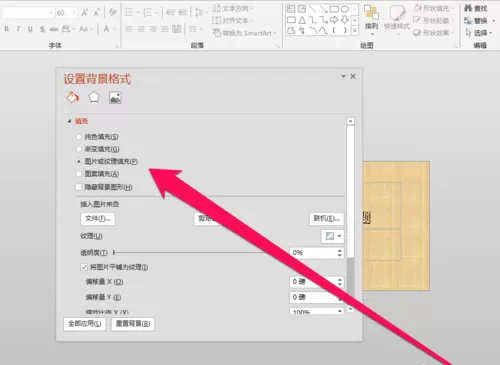
Task: Select the right arrow shape in gallery
Action: 334,20
